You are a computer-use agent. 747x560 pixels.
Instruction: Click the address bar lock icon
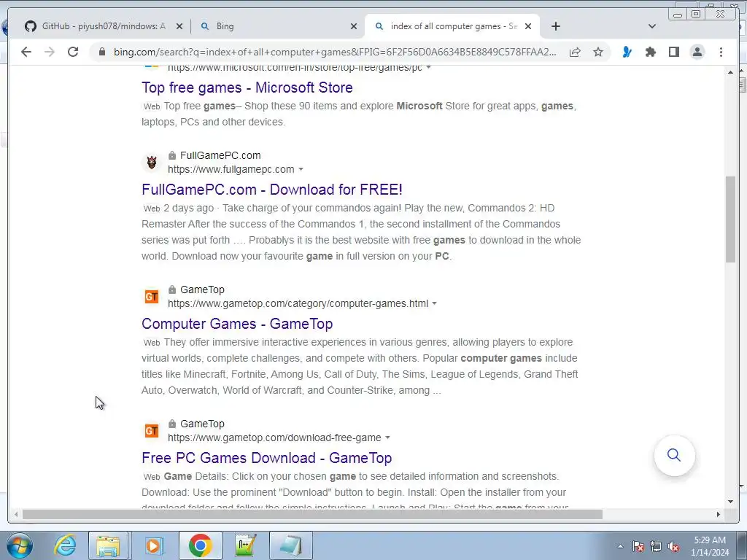(102, 52)
